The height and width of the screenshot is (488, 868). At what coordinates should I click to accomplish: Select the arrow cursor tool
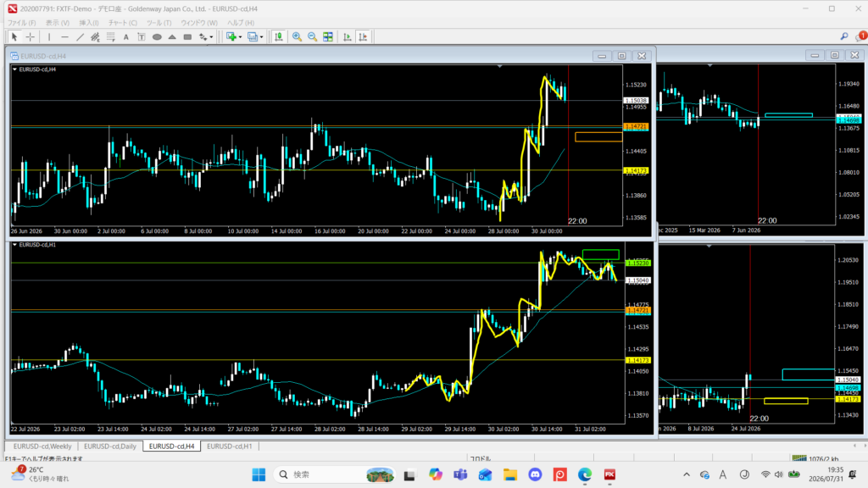click(14, 37)
